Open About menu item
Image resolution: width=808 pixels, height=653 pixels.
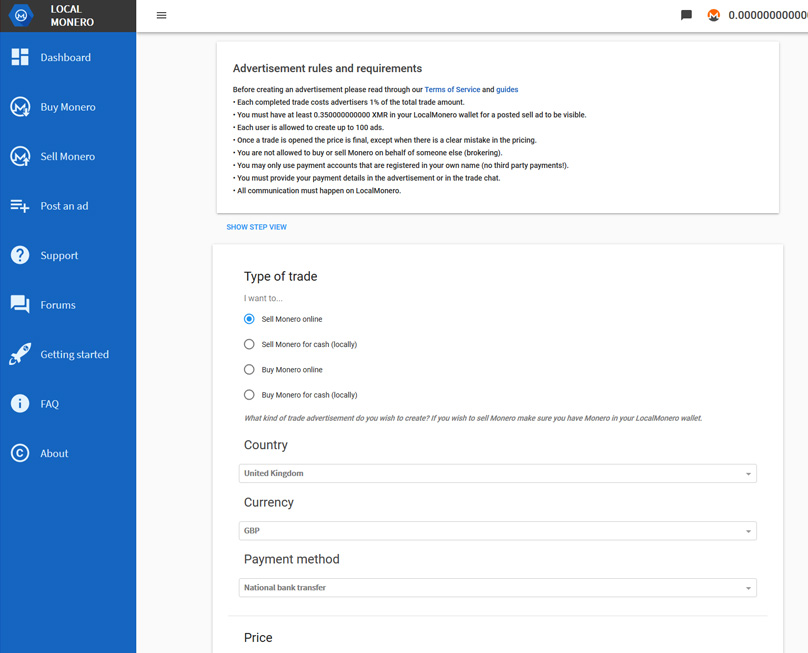click(54, 453)
